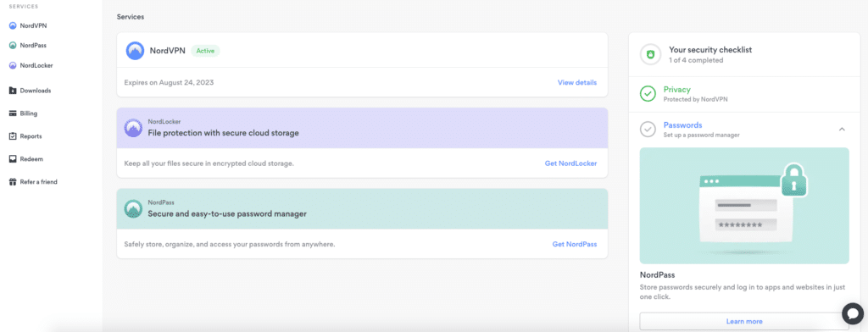Click the NordPass heading under illustration
This screenshot has width=868, height=332.
(657, 275)
